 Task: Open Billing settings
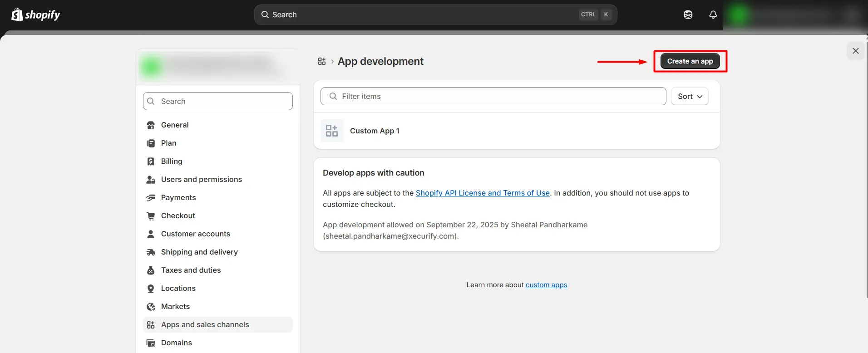click(x=218, y=161)
